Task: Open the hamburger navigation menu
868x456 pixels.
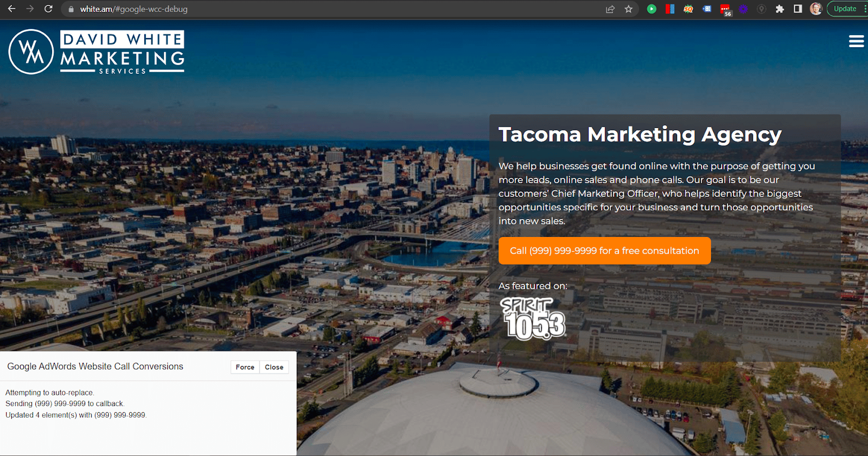Action: click(x=856, y=41)
